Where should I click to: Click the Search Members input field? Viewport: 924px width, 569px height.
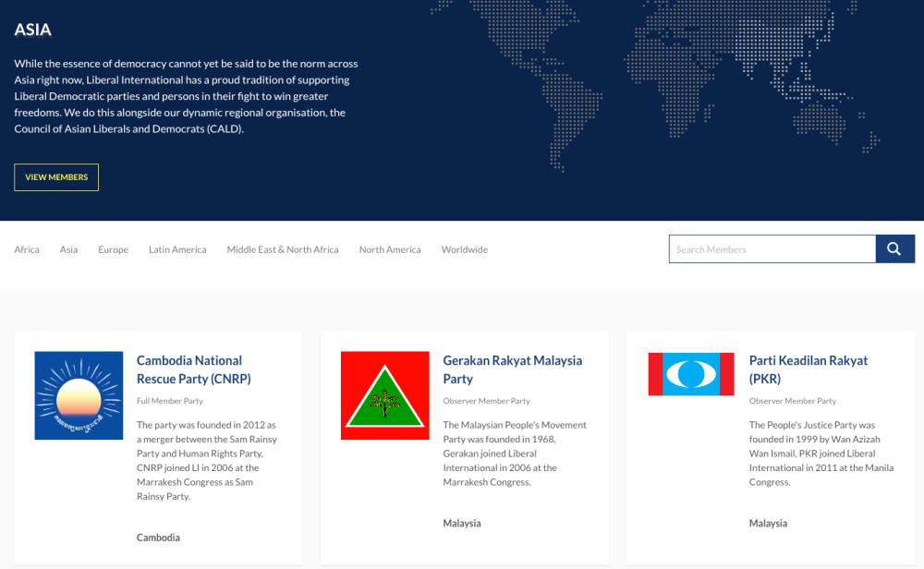[772, 248]
